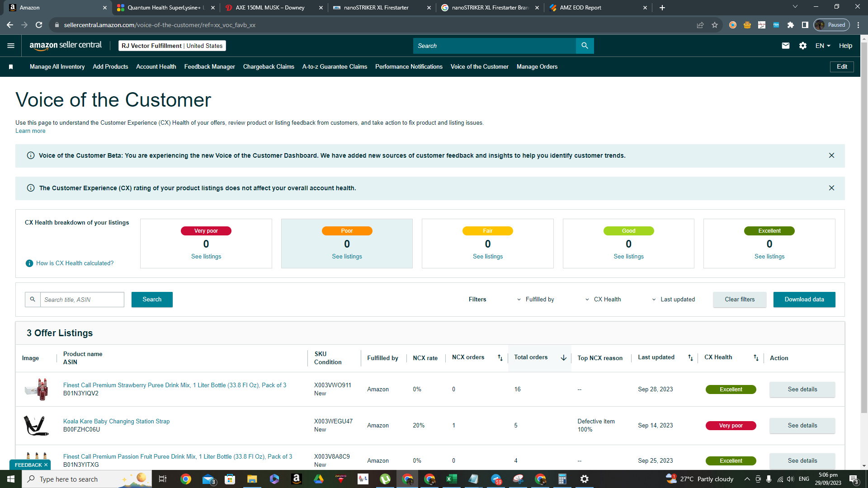Viewport: 868px width, 488px height.
Task: Click the info icon beside How is CX Health calculated
Action: (29, 263)
